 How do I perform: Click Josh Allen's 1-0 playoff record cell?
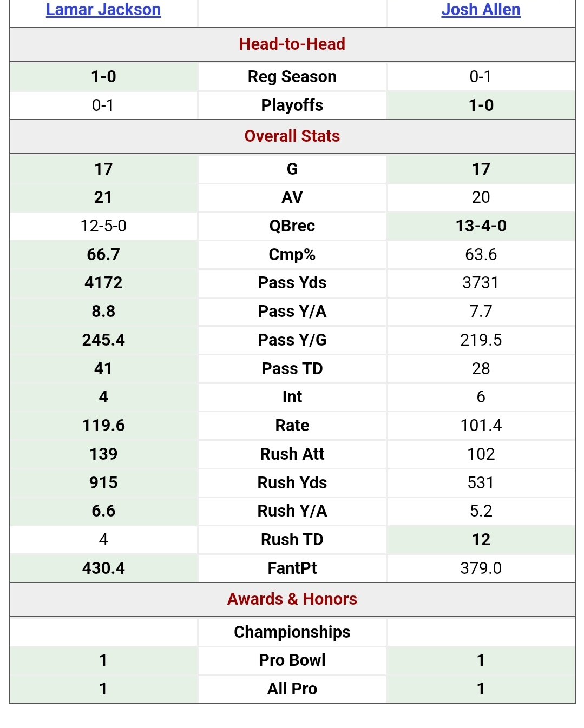pyautogui.click(x=481, y=105)
